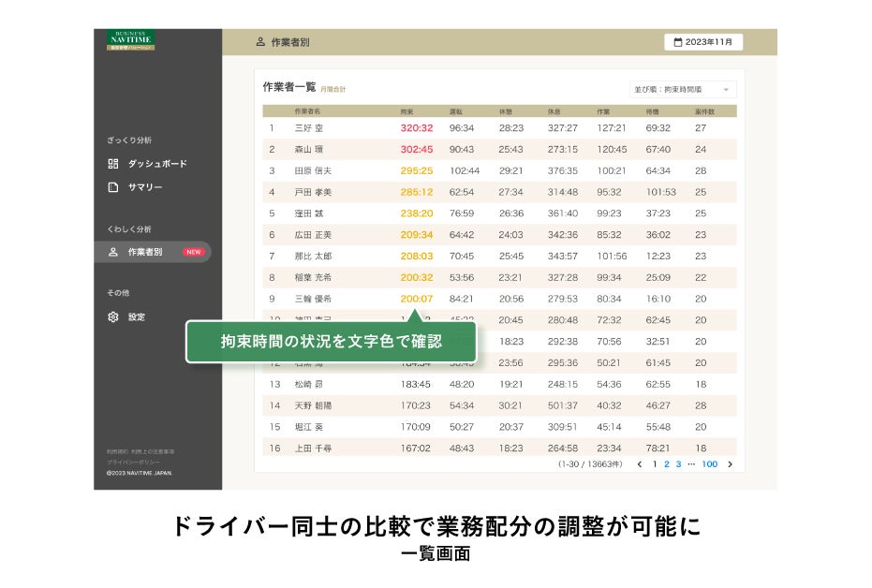Click the Business Navitime logo

tap(131, 40)
